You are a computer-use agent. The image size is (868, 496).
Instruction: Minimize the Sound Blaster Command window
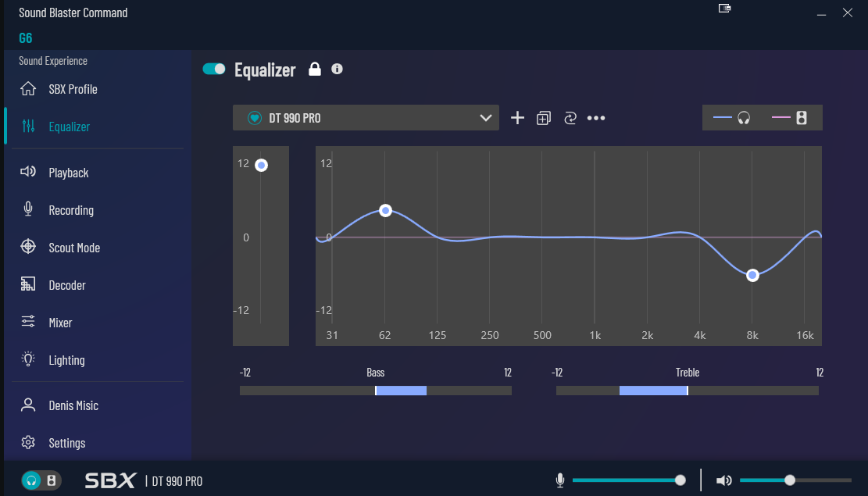pos(821,13)
